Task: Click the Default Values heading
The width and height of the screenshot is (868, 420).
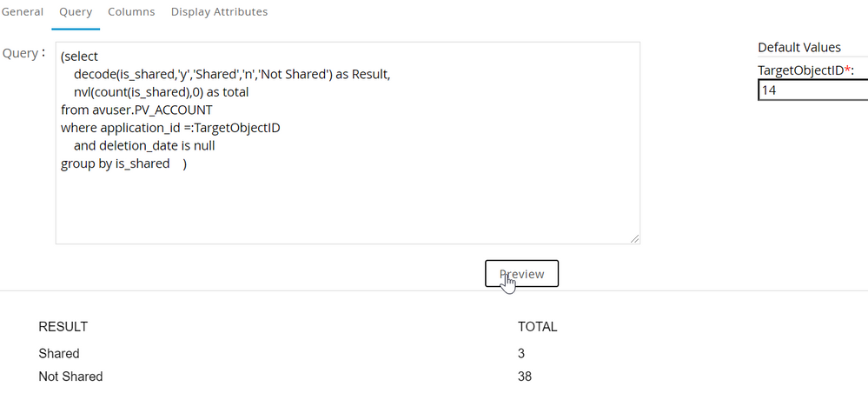Action: 799,48
